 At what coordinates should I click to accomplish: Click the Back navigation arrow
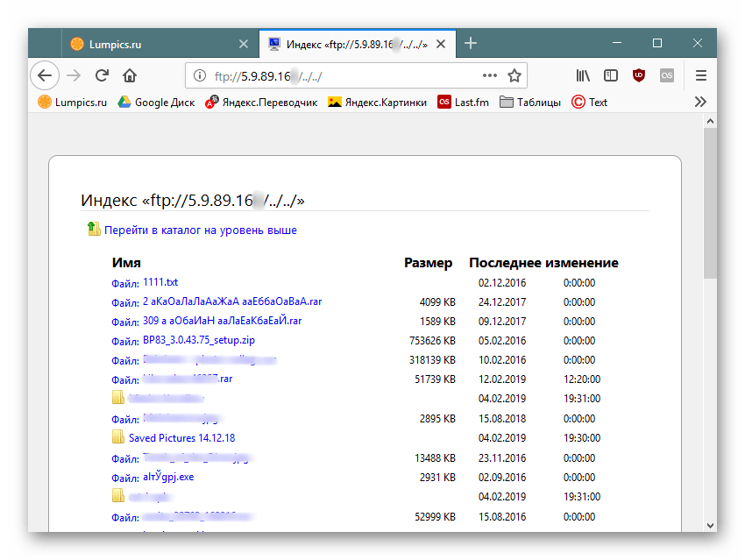[45, 75]
